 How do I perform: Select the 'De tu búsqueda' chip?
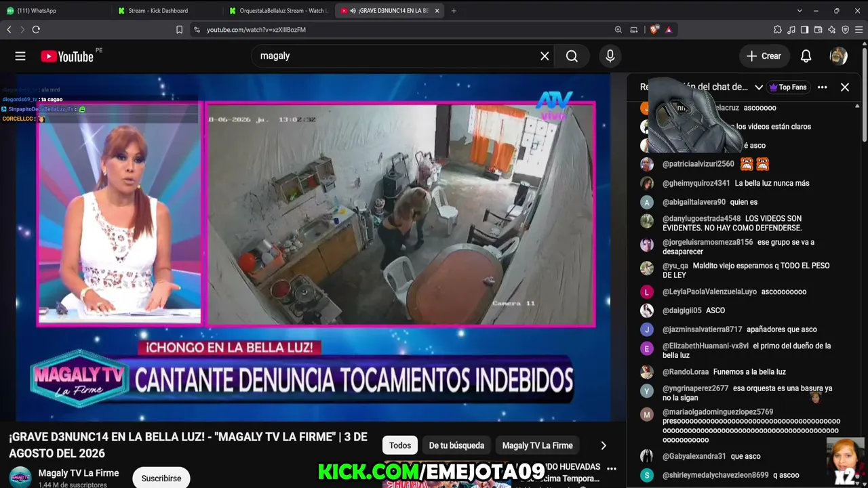(x=456, y=445)
